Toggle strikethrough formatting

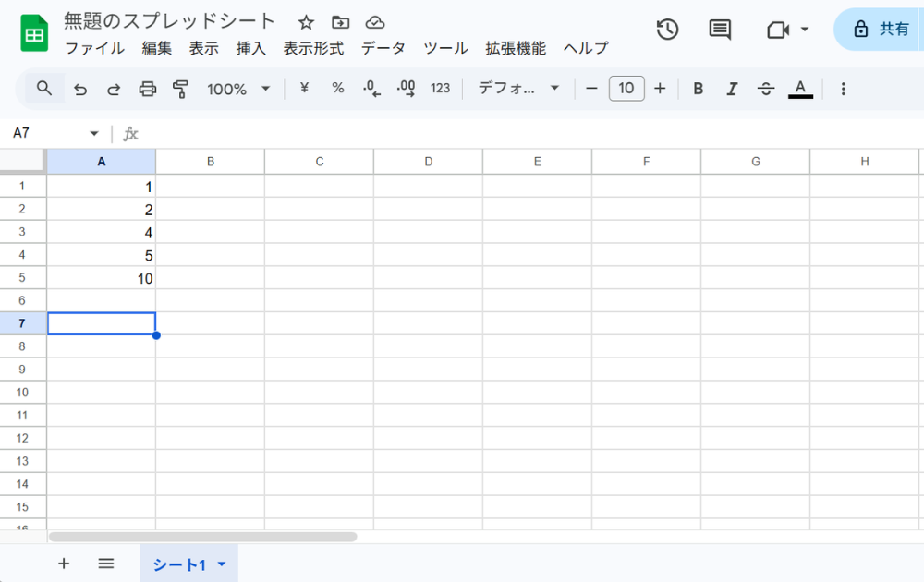[x=765, y=89]
